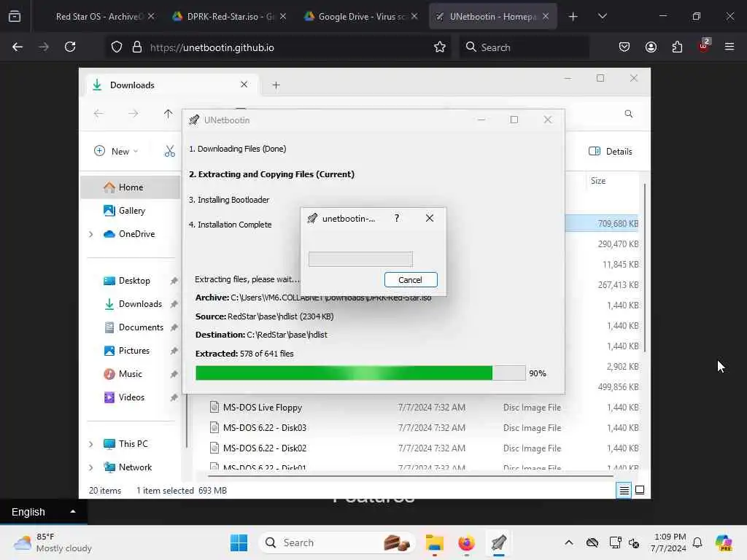Click the tracking protection shield icon
This screenshot has height=560, width=747.
(x=117, y=47)
